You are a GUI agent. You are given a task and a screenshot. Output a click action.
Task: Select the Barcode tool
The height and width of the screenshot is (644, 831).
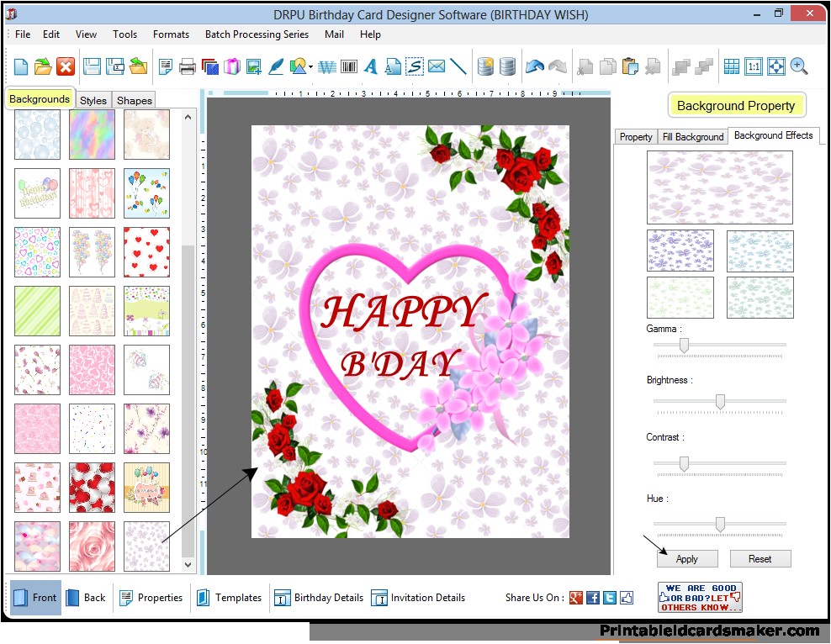tap(348, 66)
